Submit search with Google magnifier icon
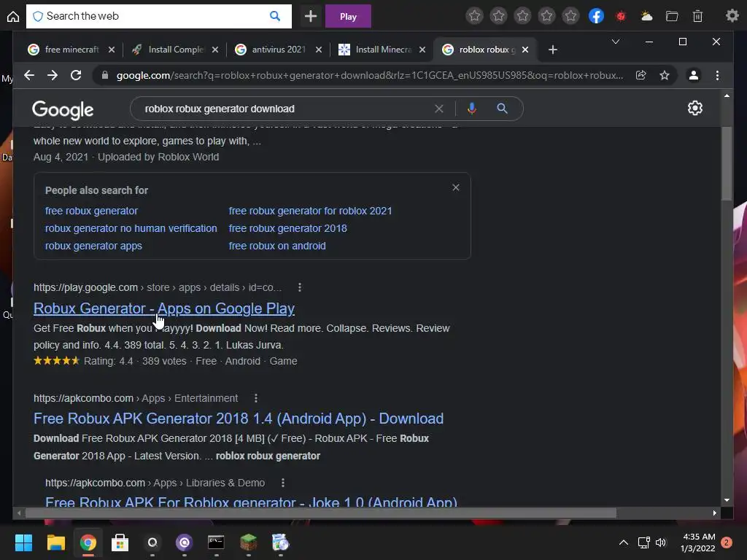This screenshot has height=560, width=747. pos(502,109)
